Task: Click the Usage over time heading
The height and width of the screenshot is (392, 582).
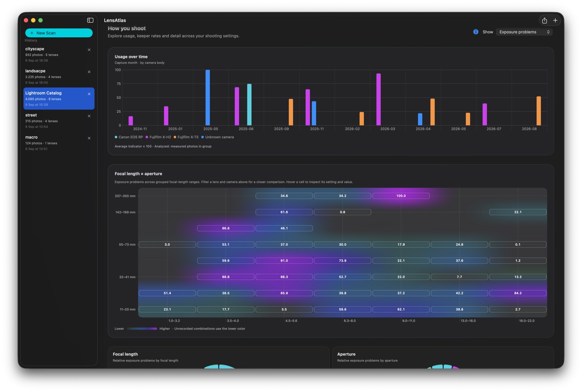Action: click(x=131, y=57)
